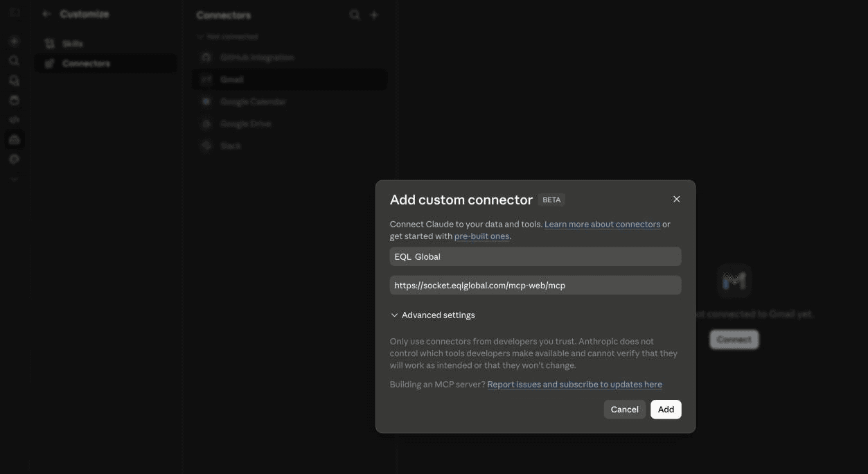Screen dimensions: 868x474
Task: Focus the name field containing 'EQL Global'
Action: click(535, 256)
